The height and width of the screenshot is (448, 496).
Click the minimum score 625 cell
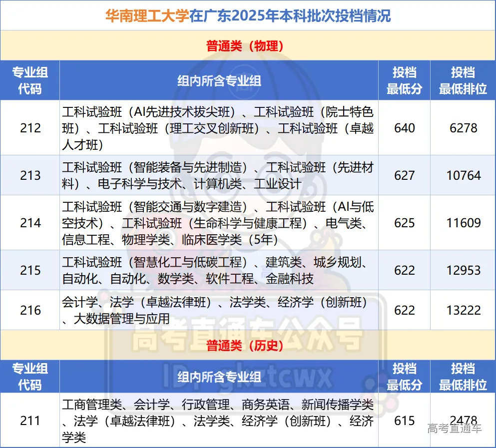point(404,223)
